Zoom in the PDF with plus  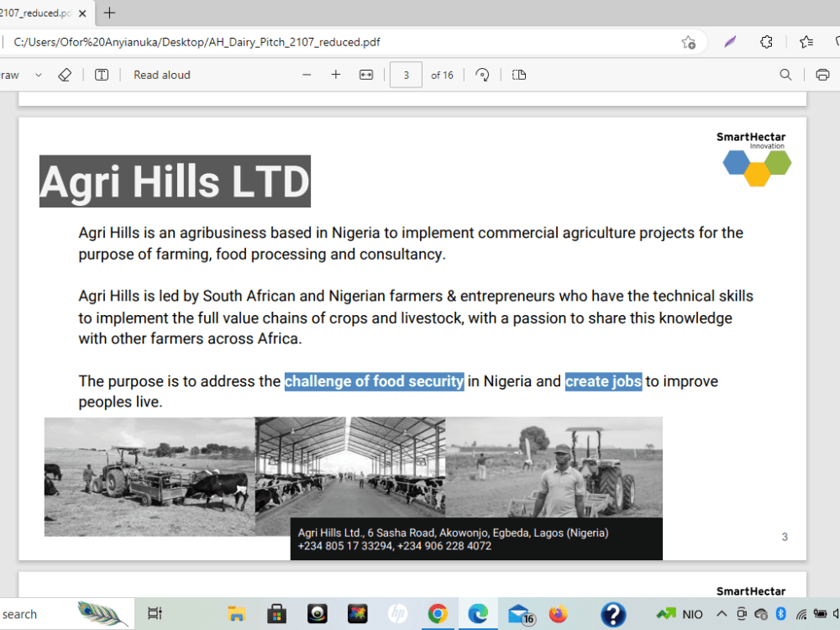pos(335,75)
